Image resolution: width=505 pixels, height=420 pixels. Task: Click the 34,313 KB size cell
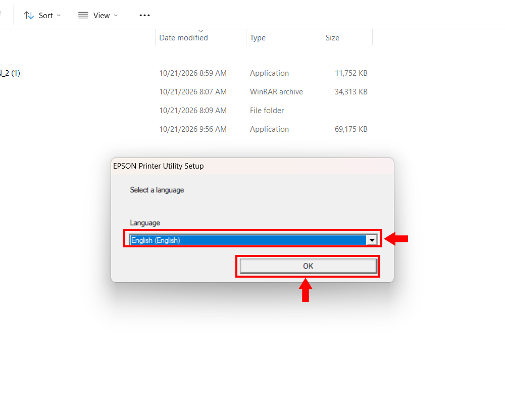point(351,92)
